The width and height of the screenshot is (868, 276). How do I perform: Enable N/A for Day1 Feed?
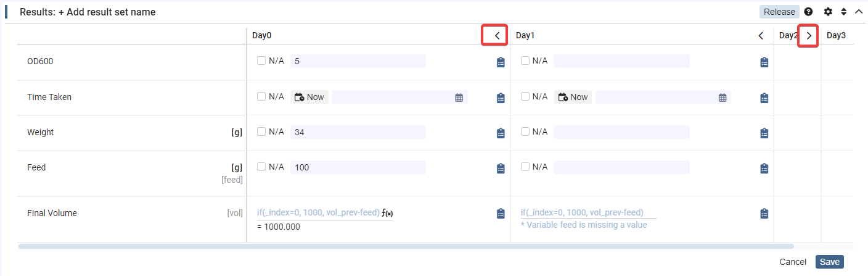(x=525, y=167)
